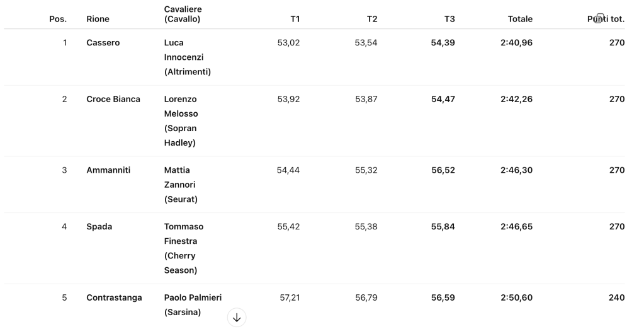Image resolution: width=644 pixels, height=329 pixels.
Task: Click Contrastanga's 240 points value
Action: click(616, 297)
